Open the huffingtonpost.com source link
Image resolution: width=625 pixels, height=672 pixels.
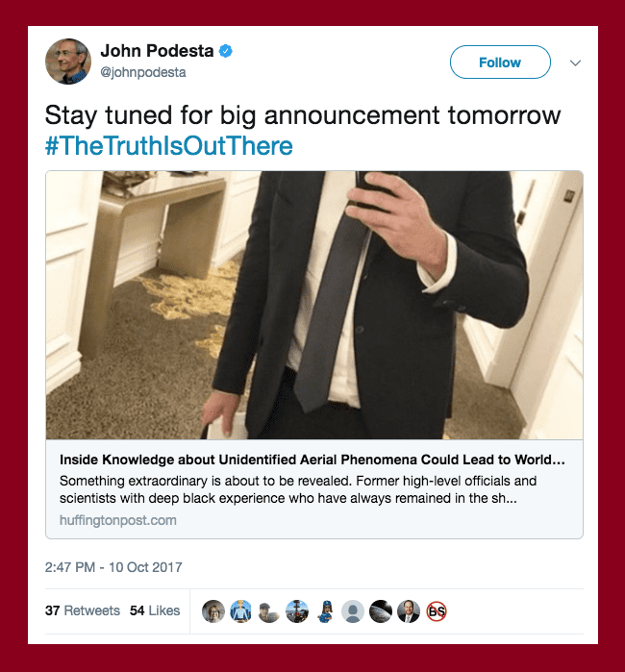118,520
